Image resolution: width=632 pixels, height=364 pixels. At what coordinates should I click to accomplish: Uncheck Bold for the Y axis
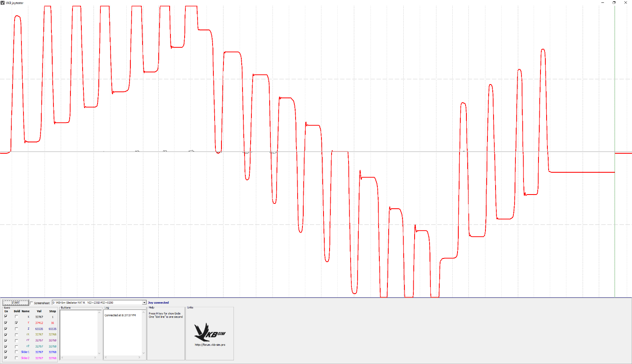coord(16,323)
